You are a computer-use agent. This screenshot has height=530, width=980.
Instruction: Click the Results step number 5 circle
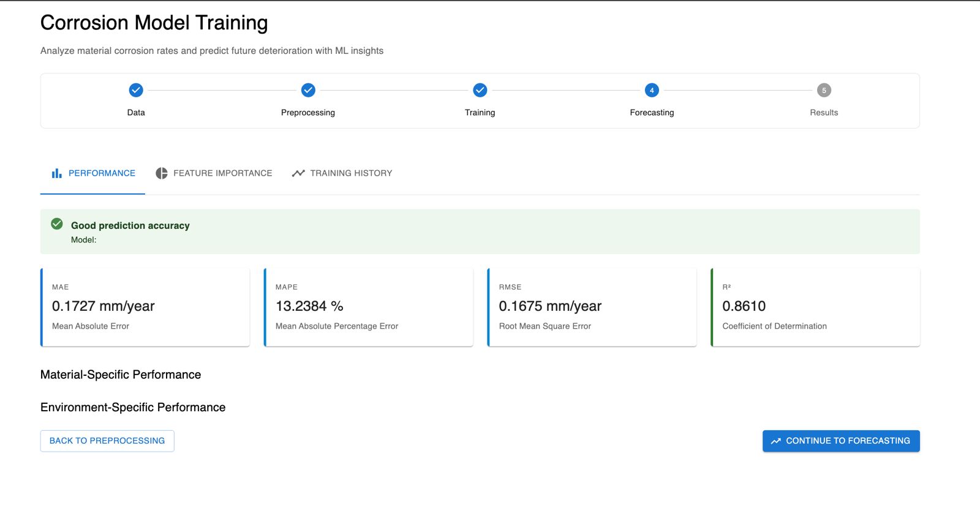coord(824,91)
